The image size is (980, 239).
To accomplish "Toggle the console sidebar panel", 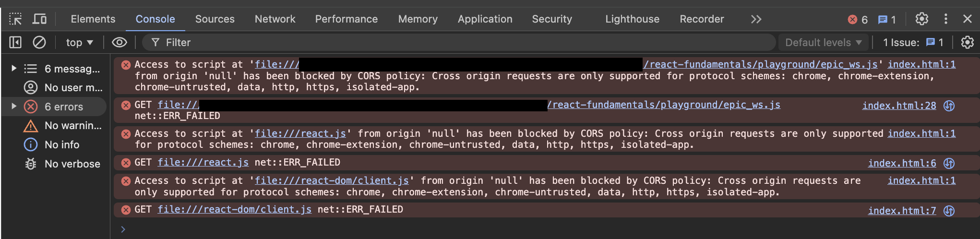I will (x=15, y=43).
